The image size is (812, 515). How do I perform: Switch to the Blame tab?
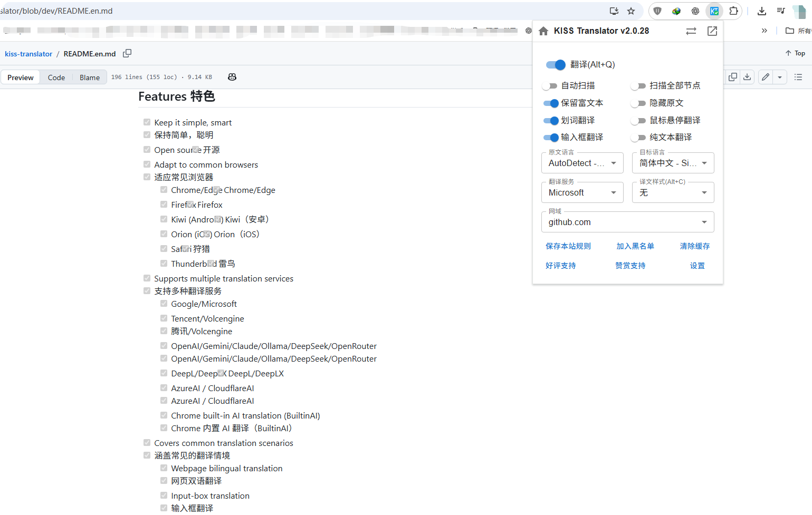click(x=90, y=77)
